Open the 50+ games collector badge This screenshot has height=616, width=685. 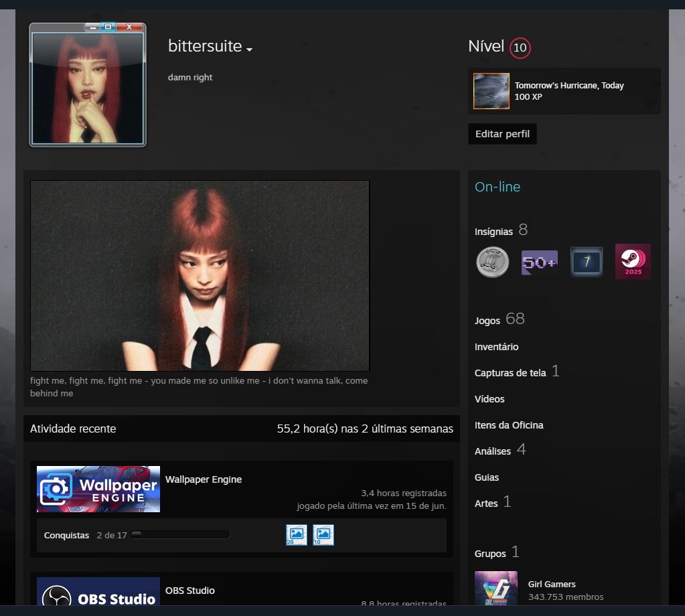click(x=539, y=262)
